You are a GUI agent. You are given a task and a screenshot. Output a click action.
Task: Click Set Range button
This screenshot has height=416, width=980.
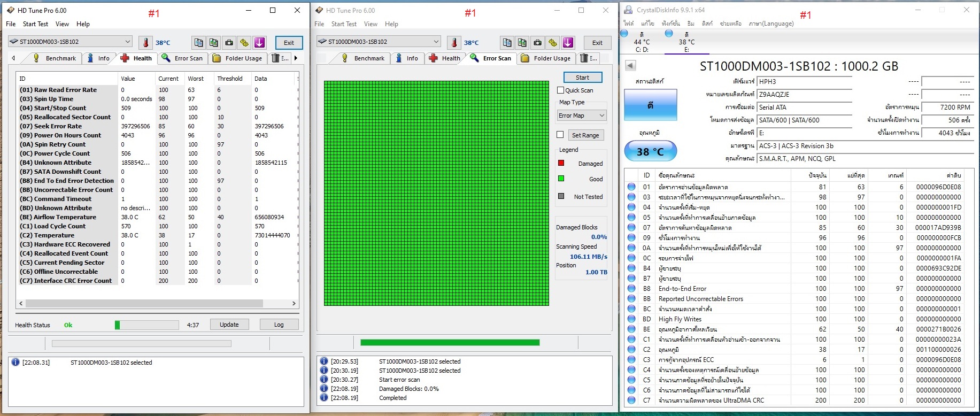(585, 135)
